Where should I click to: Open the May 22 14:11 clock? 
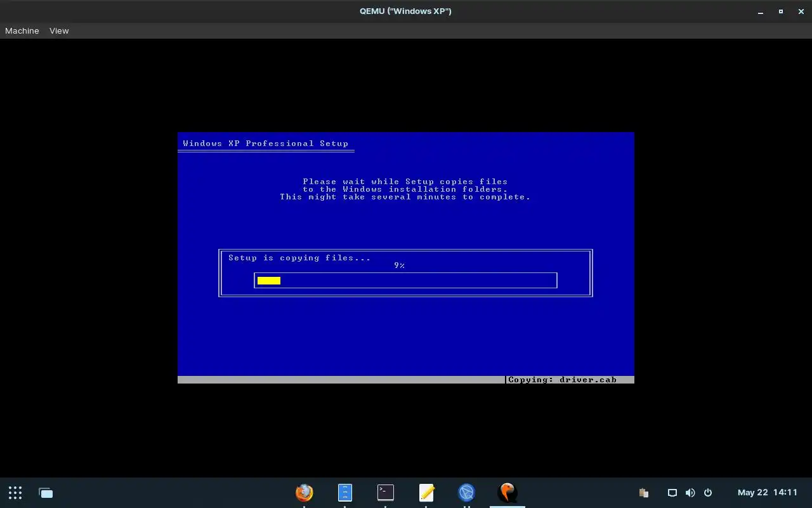768,493
